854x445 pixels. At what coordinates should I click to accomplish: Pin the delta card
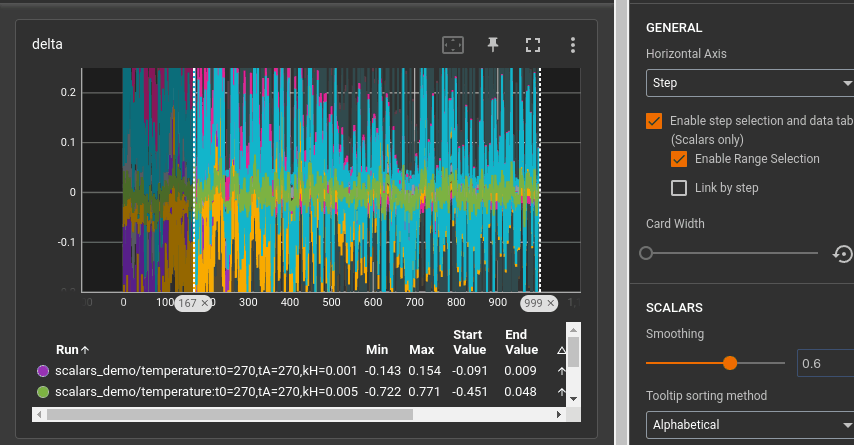(493, 45)
